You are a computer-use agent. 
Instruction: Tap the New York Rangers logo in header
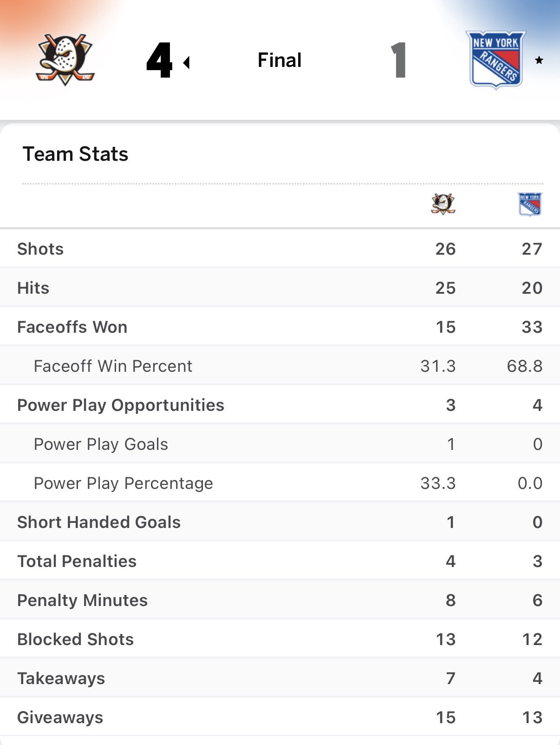tap(496, 59)
